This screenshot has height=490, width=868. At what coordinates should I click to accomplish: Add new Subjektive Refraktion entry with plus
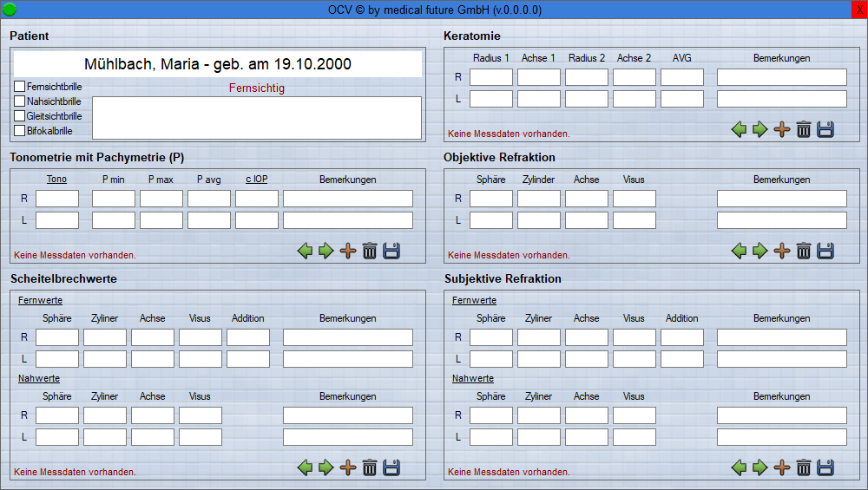[782, 468]
